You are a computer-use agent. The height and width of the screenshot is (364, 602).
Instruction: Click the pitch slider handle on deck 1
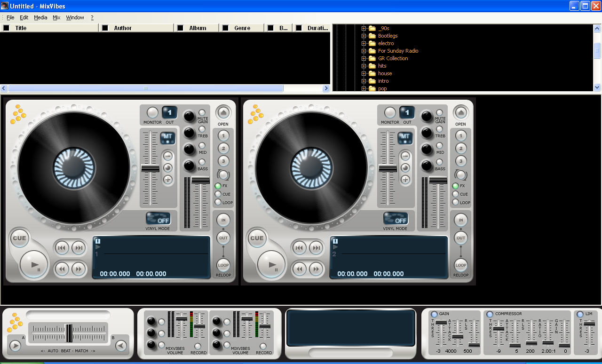click(150, 168)
